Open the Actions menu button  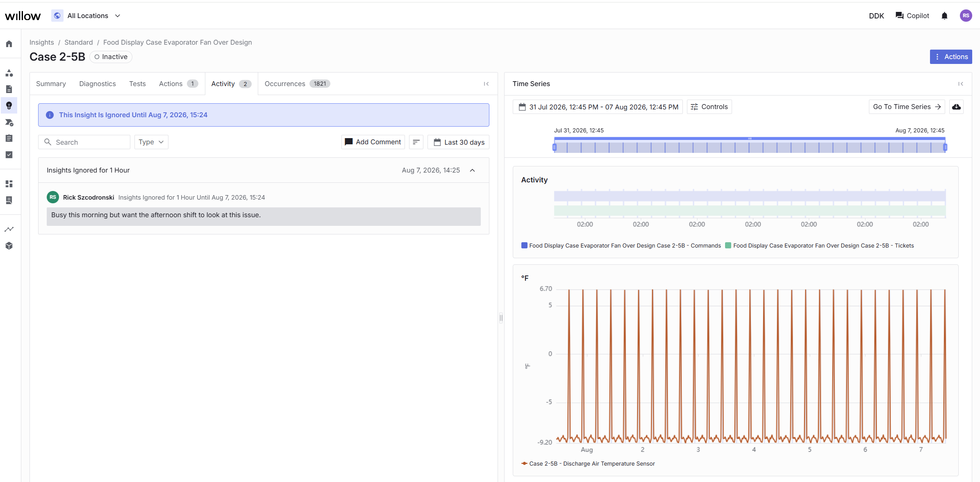tap(951, 57)
